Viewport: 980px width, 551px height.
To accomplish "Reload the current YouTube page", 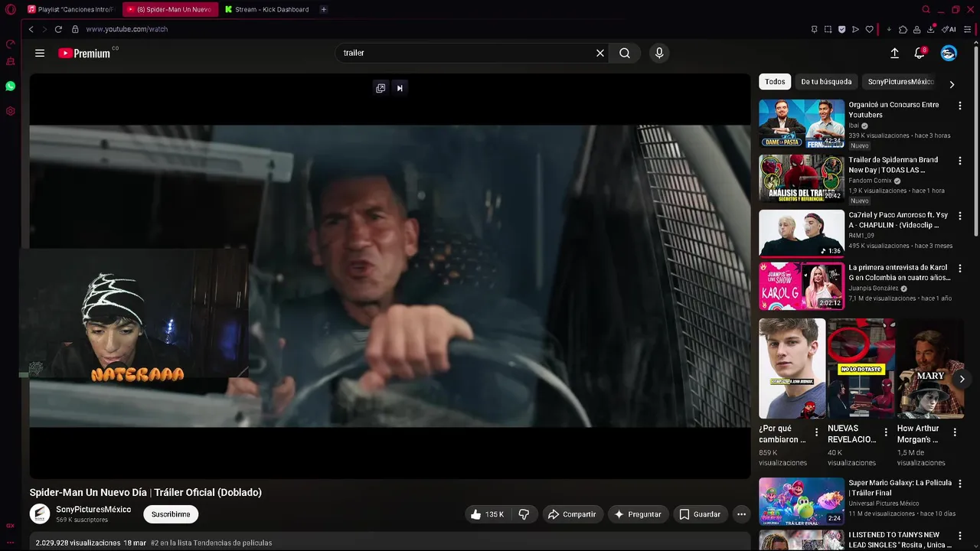I will [x=58, y=29].
